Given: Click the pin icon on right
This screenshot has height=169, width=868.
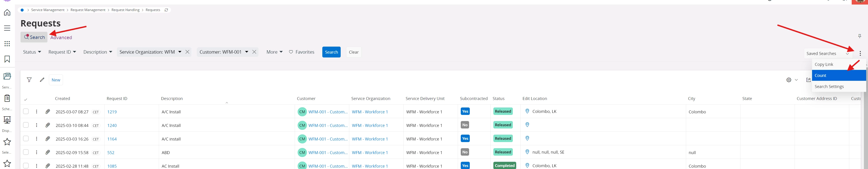Looking at the screenshot, I should 859,36.
